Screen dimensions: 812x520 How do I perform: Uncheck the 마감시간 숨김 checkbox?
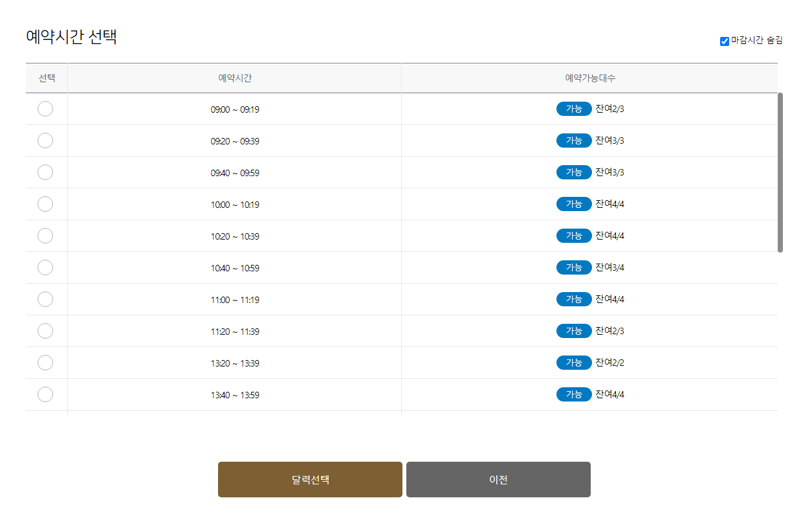point(723,41)
